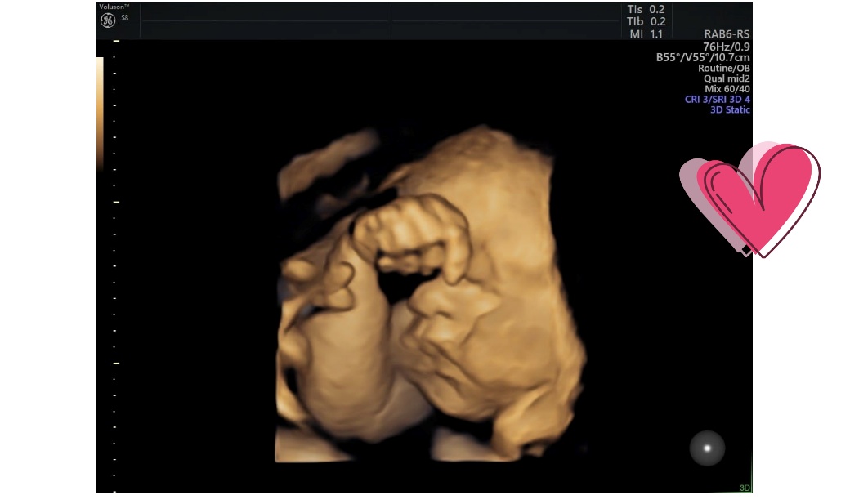Click the CRI 3/SRI 3D 4 setting
The width and height of the screenshot is (850, 504).
tap(717, 100)
